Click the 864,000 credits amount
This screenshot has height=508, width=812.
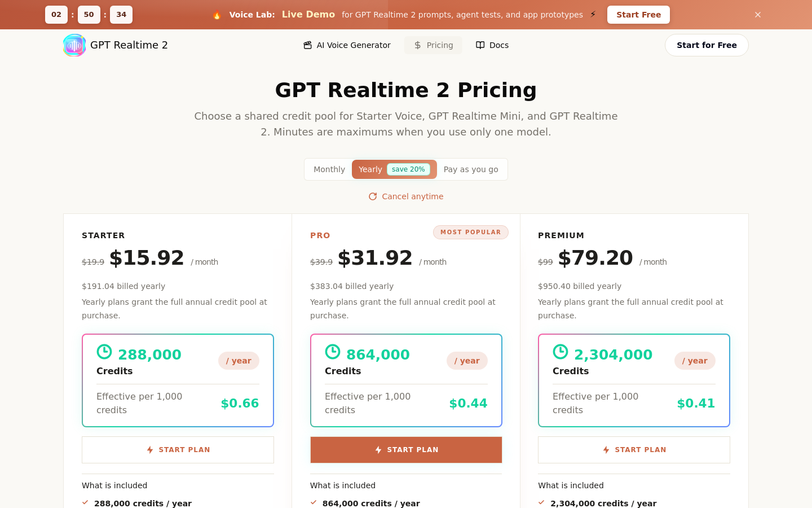pos(378,354)
